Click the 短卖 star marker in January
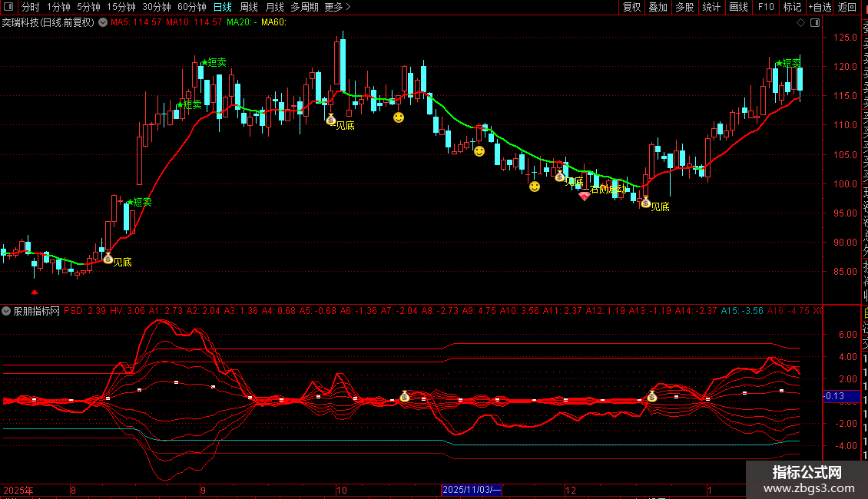868x499 pixels. pyautogui.click(x=780, y=64)
